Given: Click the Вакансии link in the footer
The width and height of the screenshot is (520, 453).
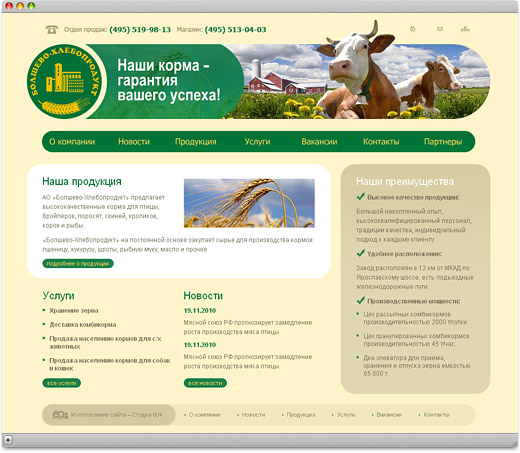Looking at the screenshot, I should [x=389, y=415].
